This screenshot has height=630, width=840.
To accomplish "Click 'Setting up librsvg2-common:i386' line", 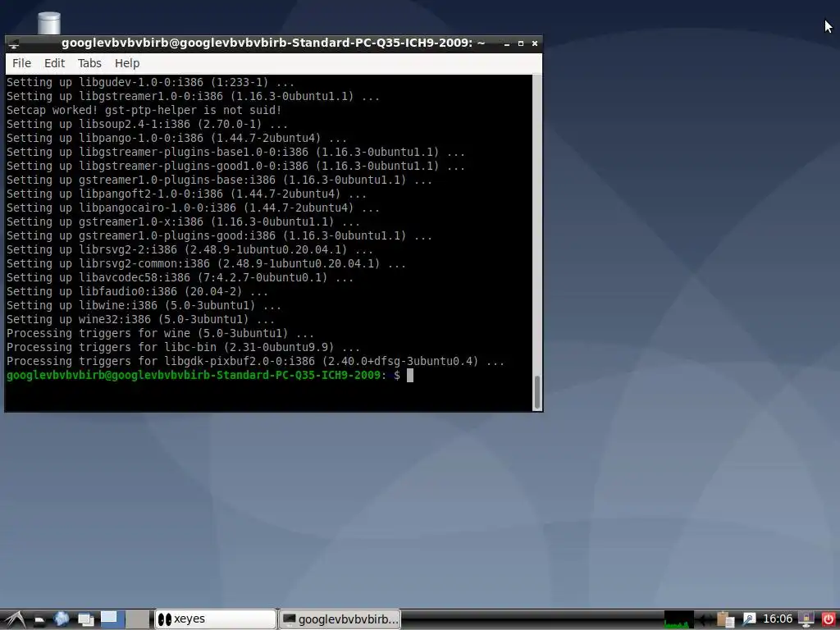I will [206, 264].
